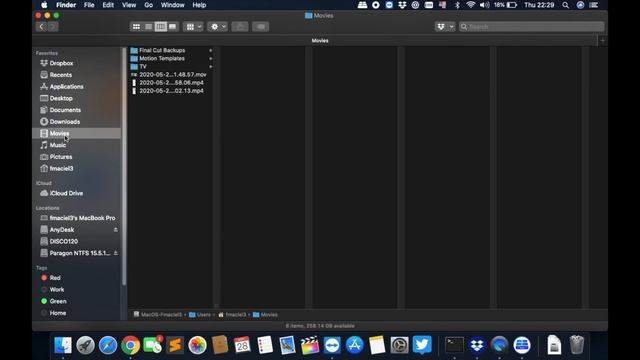The height and width of the screenshot is (360, 640).
Task: Click the Share toolbar button
Action: [240, 27]
